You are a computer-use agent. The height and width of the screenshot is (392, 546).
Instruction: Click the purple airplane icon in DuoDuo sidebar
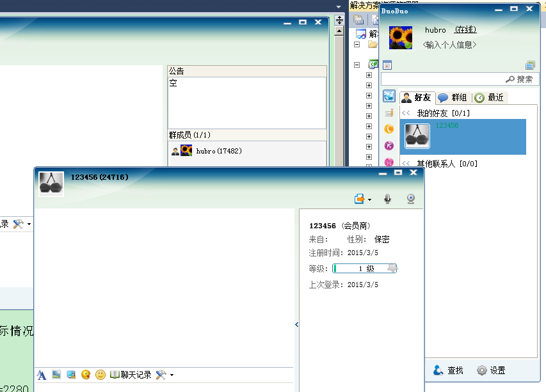pos(389,145)
